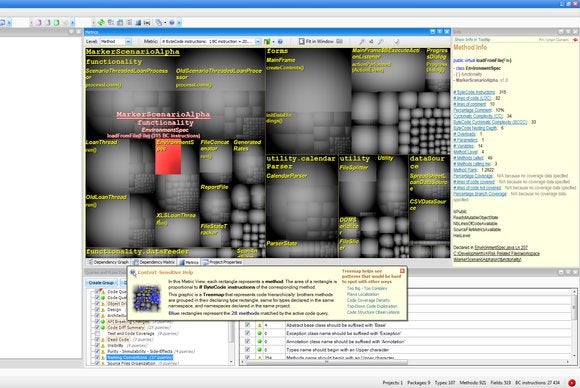Switch to the Dependency Graph tab
Viewport: 580px width, 388px height.
click(108, 262)
